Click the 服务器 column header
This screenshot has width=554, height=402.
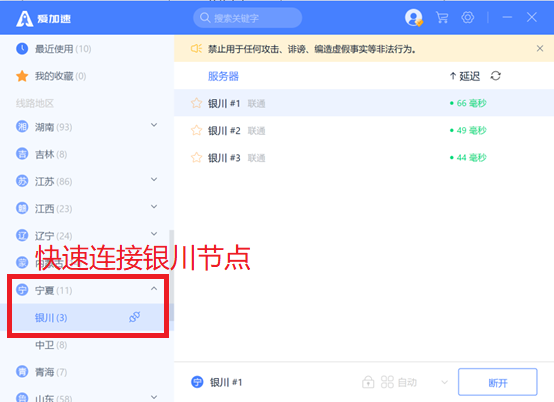pos(223,76)
